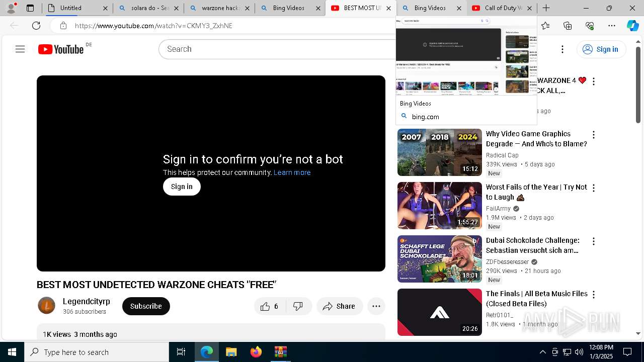
Task: Open Legendcityrp channel name link
Action: 87,301
